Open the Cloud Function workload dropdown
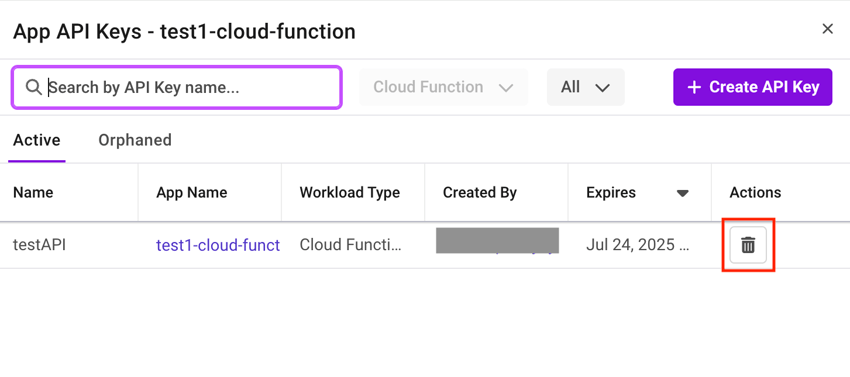Viewport: 850px width, 377px height. coord(443,87)
